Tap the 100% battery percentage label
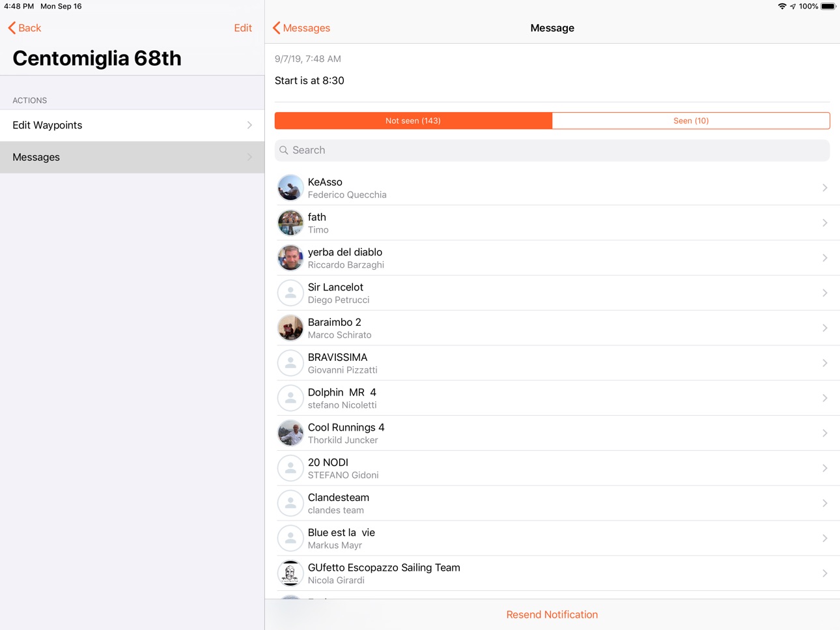This screenshot has height=630, width=840. [809, 7]
